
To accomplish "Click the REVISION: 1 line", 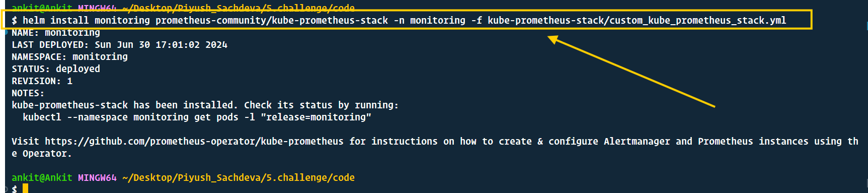I will point(42,81).
